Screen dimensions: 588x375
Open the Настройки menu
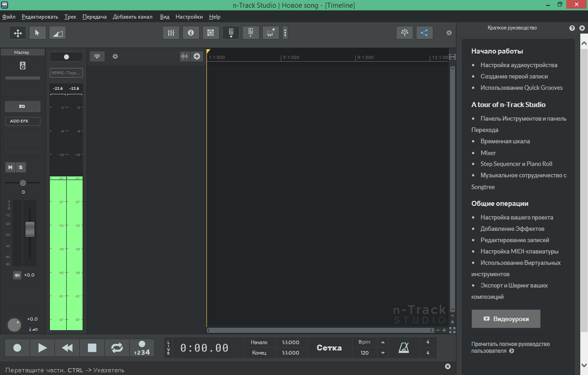(189, 17)
